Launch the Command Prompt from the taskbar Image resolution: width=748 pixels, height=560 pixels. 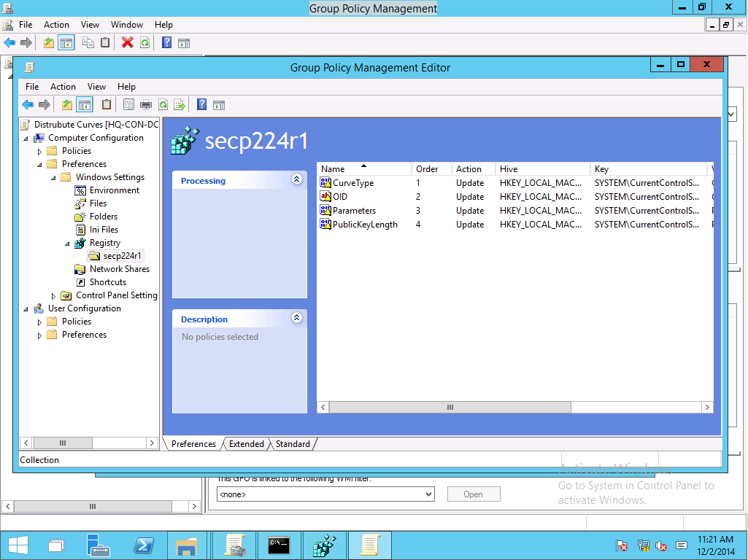279,545
